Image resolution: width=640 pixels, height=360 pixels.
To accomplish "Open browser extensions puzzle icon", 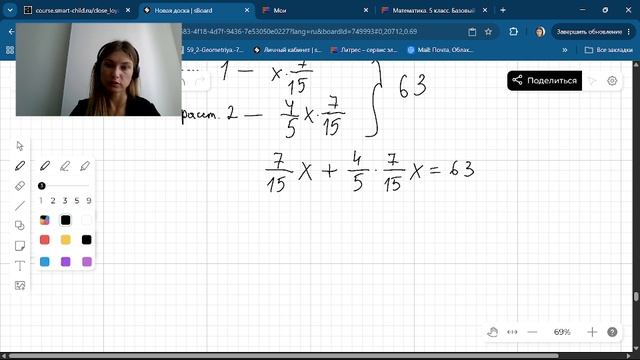I will pyautogui.click(x=513, y=31).
